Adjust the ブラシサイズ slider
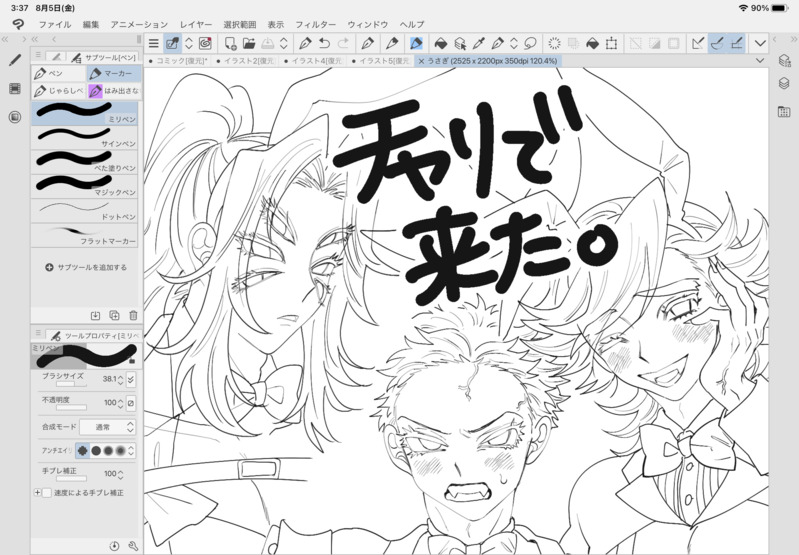 71,384
